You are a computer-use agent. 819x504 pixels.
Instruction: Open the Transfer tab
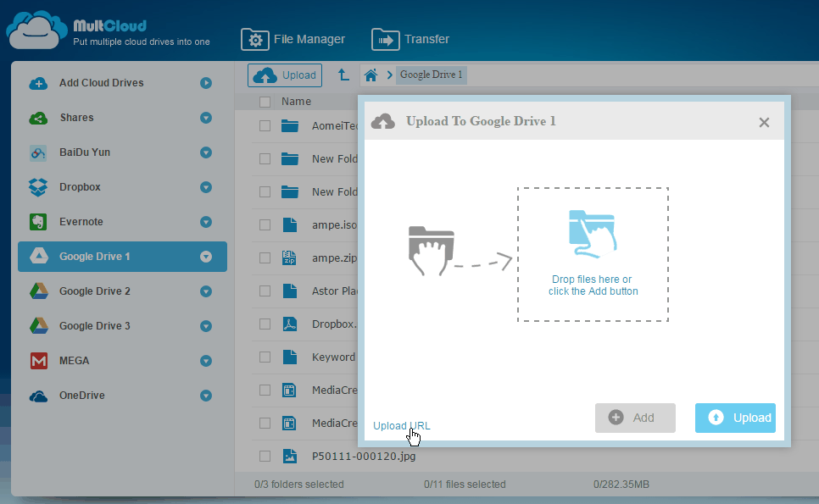pyautogui.click(x=410, y=40)
